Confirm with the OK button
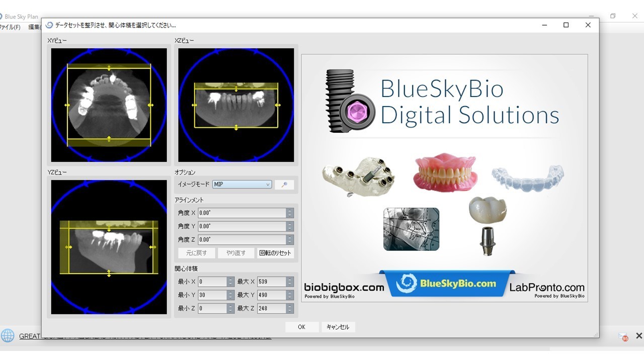This screenshot has width=644, height=362. click(302, 327)
